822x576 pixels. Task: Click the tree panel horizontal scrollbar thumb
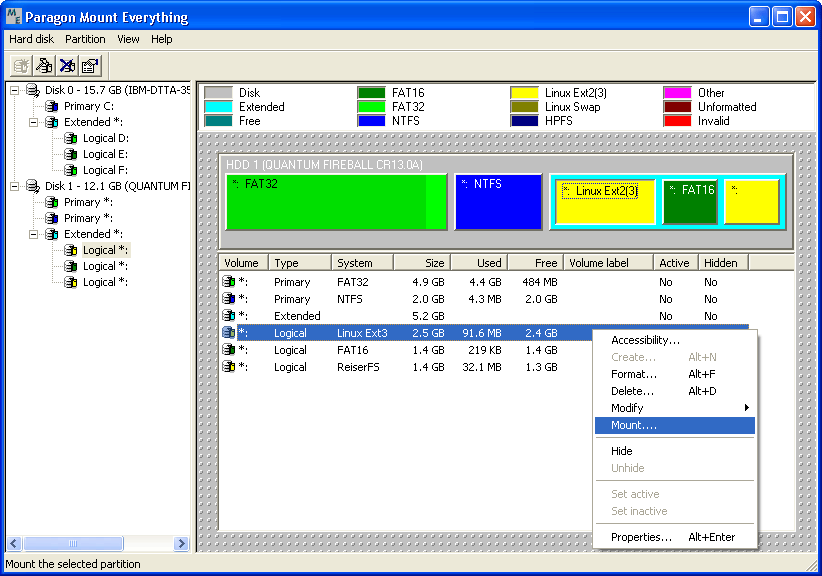[x=73, y=544]
